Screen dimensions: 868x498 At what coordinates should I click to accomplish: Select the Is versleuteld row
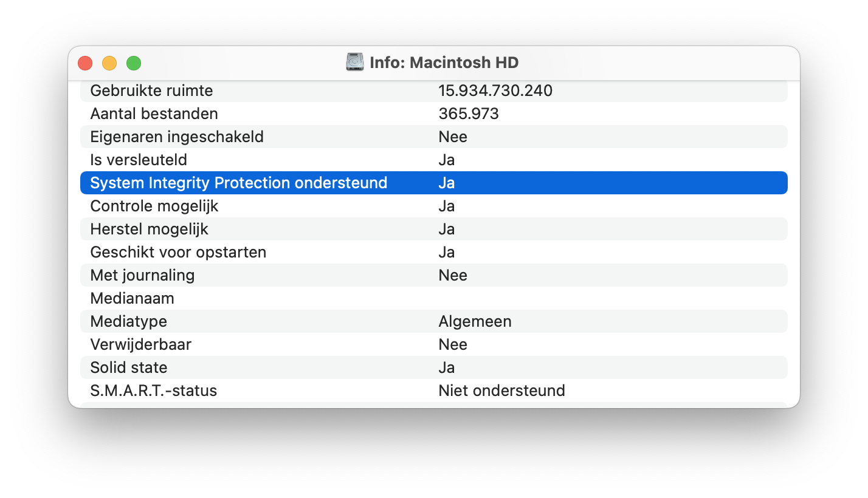pos(434,160)
